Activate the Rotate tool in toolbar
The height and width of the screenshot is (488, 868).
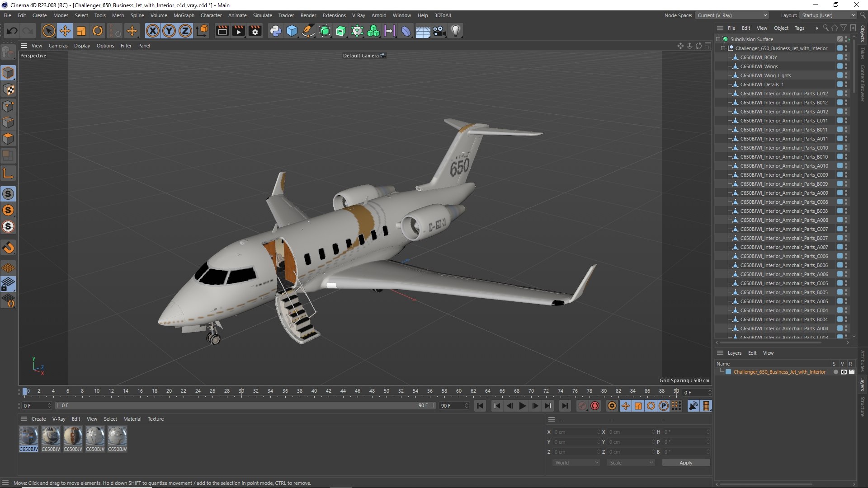98,31
